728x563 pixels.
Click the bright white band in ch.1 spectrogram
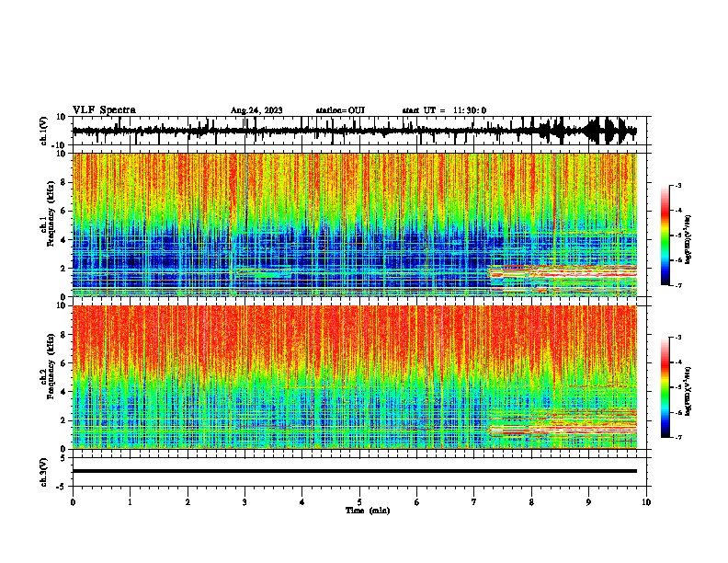click(583, 274)
